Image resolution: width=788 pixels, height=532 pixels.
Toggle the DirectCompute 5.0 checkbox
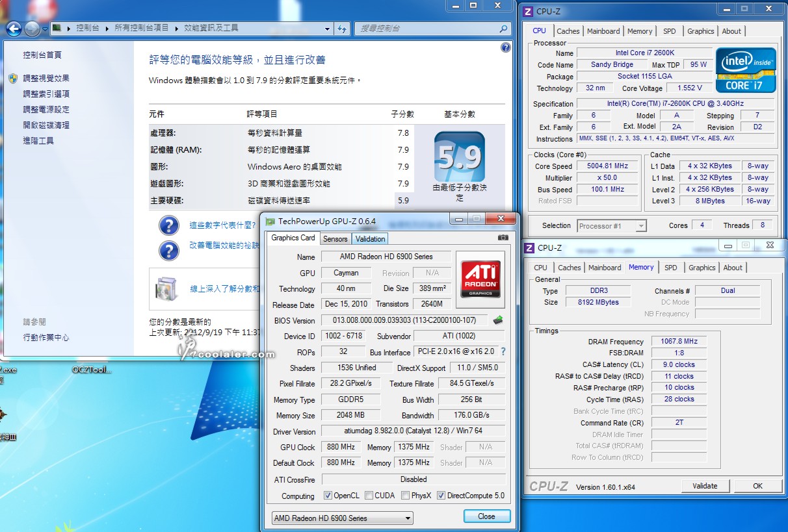pyautogui.click(x=441, y=496)
